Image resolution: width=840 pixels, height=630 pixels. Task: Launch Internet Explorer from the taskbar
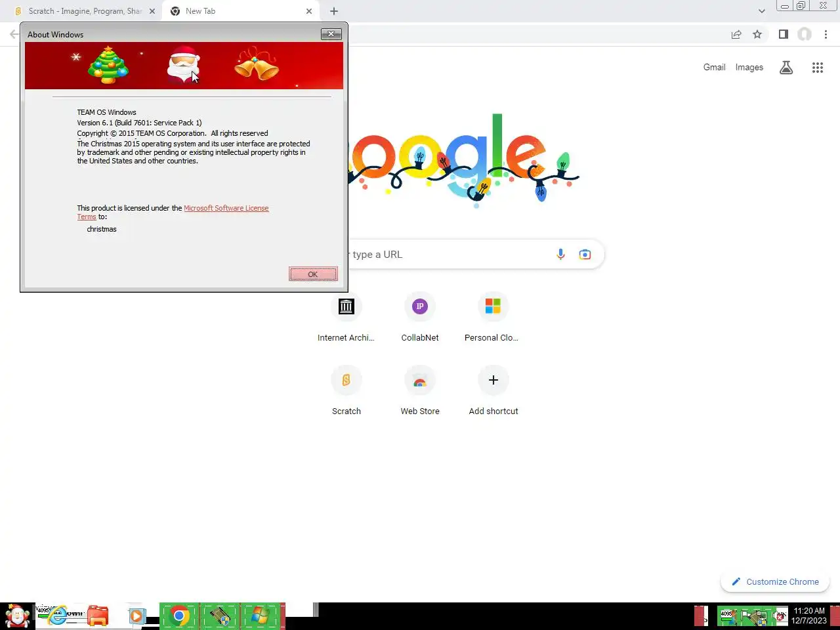(59, 616)
